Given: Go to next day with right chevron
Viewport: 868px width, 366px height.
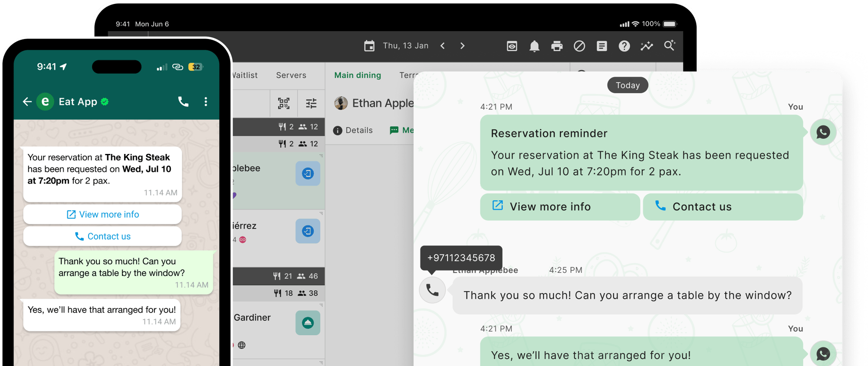Looking at the screenshot, I should pos(462,46).
